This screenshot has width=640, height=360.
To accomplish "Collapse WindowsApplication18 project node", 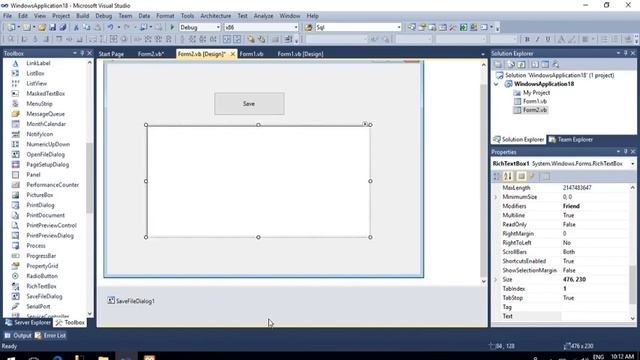I will (496, 84).
